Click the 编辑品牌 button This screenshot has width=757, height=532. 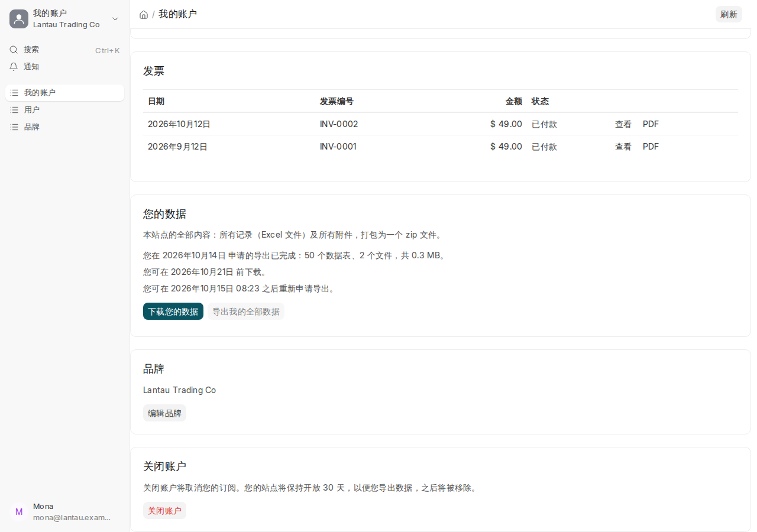pyautogui.click(x=164, y=413)
